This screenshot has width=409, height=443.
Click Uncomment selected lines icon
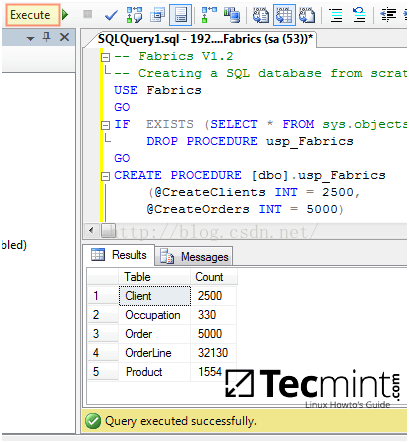tap(359, 15)
